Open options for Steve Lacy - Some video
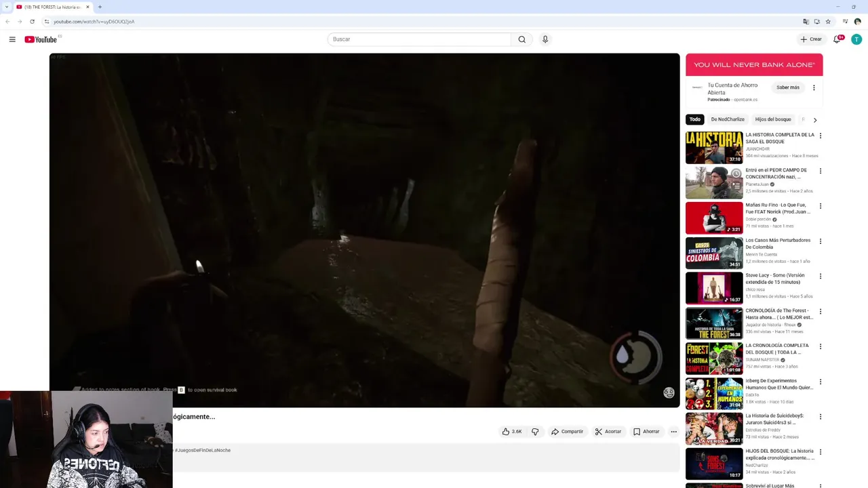Viewport: 868px width, 488px height. 820,277
